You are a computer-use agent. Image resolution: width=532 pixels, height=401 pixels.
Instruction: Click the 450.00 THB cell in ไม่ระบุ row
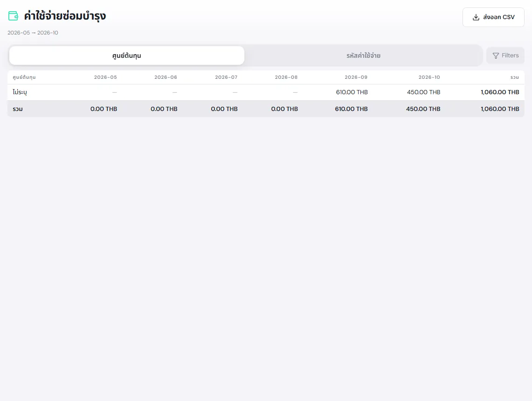(424, 92)
